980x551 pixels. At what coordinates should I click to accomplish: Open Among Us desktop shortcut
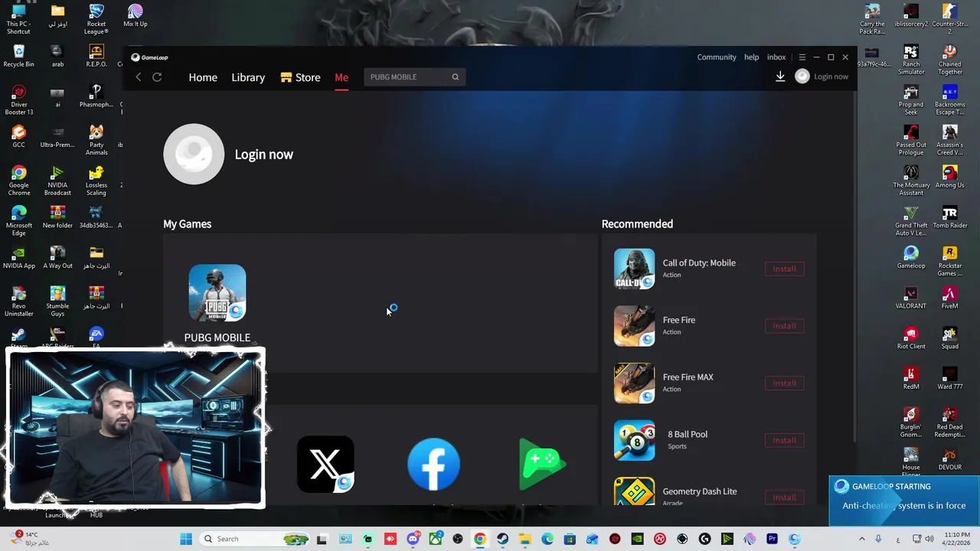click(x=949, y=177)
